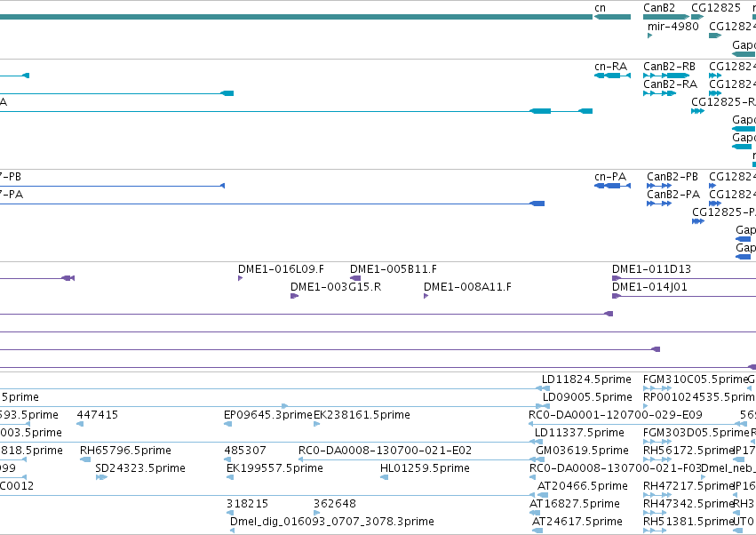
Task: Select the DME1-003G15.R feature
Action: (295, 296)
